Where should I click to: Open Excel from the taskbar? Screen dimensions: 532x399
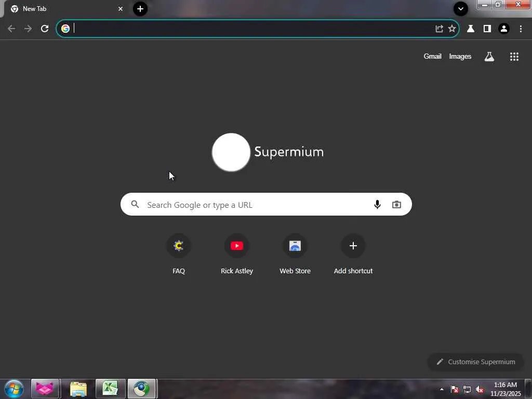tap(110, 389)
